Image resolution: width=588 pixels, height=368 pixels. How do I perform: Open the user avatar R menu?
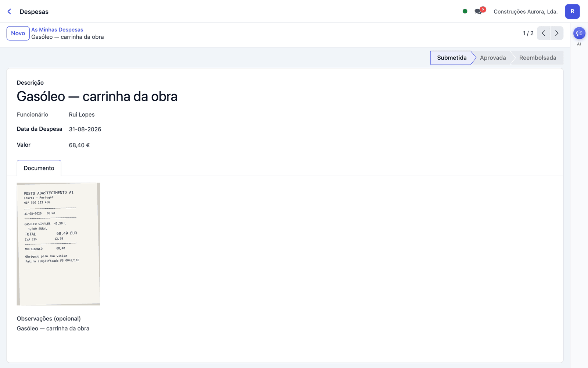[x=572, y=11]
